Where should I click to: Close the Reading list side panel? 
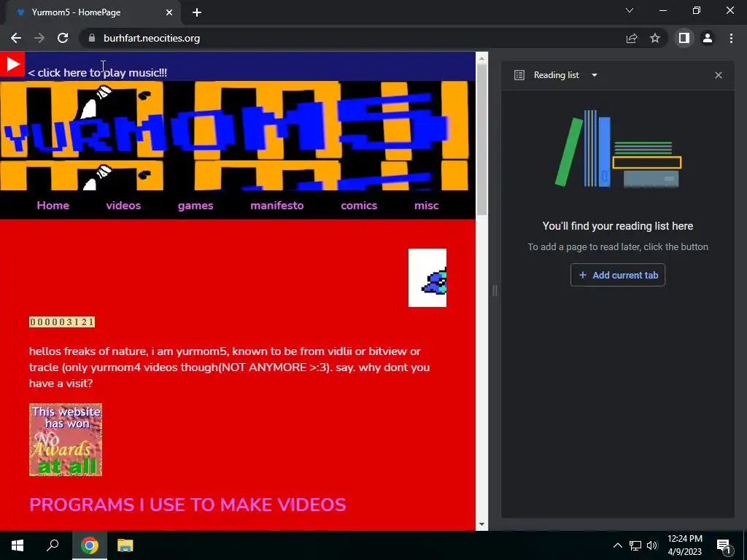tap(719, 75)
